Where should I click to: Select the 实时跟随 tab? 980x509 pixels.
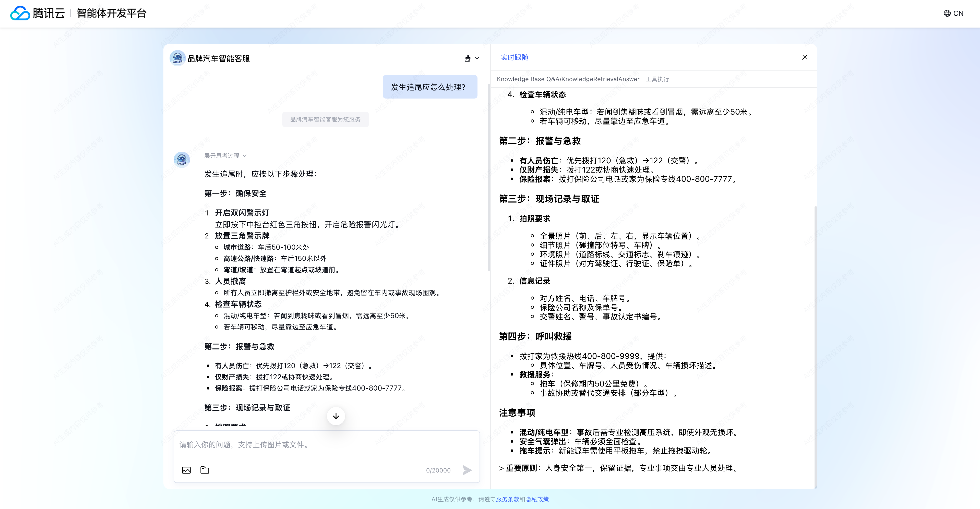[514, 57]
